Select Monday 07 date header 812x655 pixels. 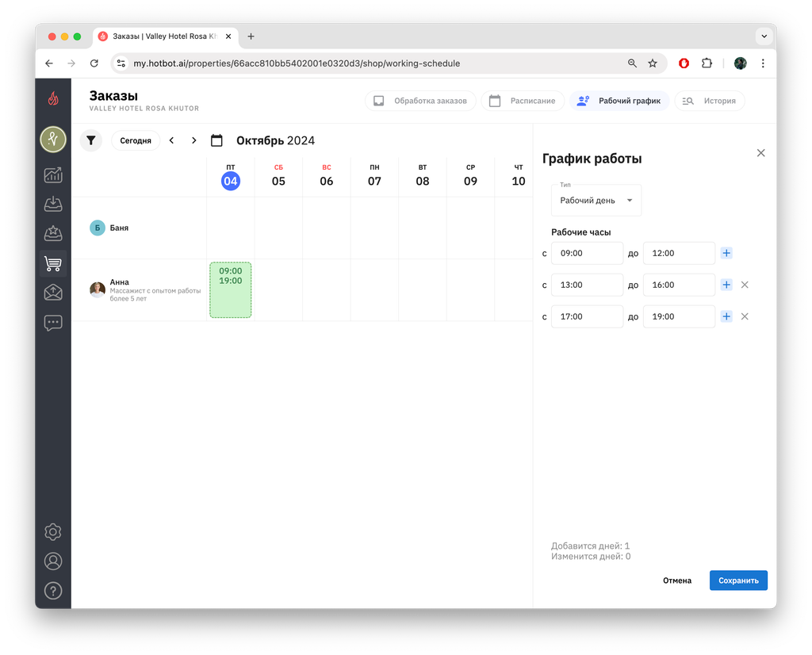point(374,177)
